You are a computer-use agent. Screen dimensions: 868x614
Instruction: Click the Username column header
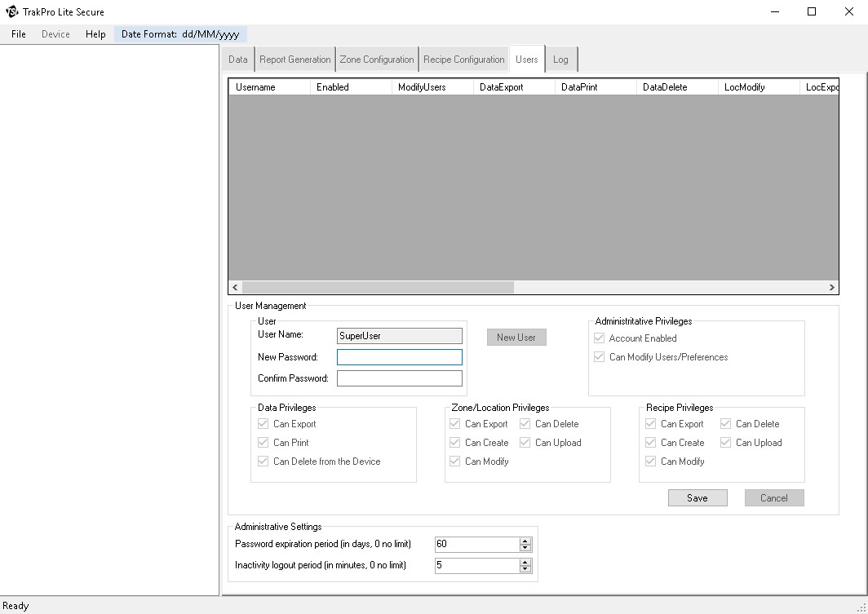269,87
